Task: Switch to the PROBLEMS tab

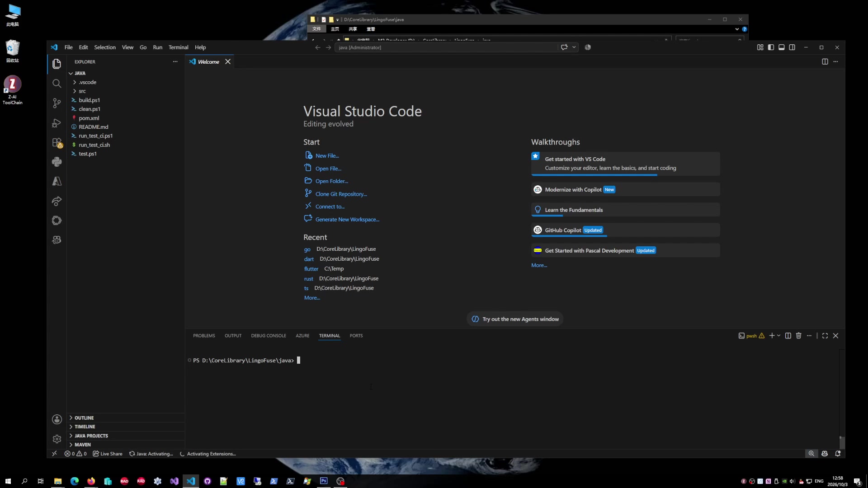Action: 204,336
